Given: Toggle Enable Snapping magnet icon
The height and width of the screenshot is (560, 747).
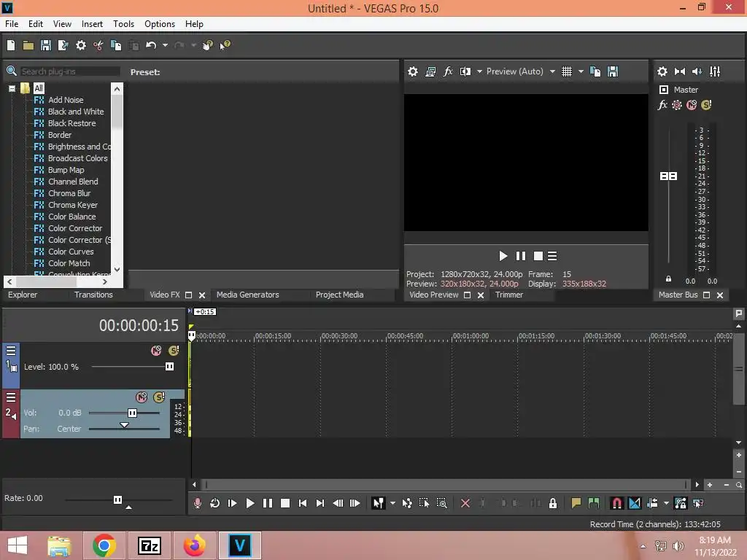Looking at the screenshot, I should 616,503.
